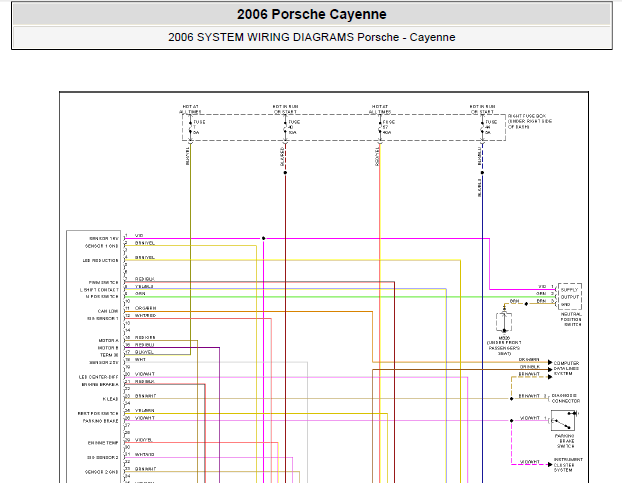Click the "MOTOR A" pin label
Image resolution: width=622 pixels, height=483 pixels.
[108, 341]
